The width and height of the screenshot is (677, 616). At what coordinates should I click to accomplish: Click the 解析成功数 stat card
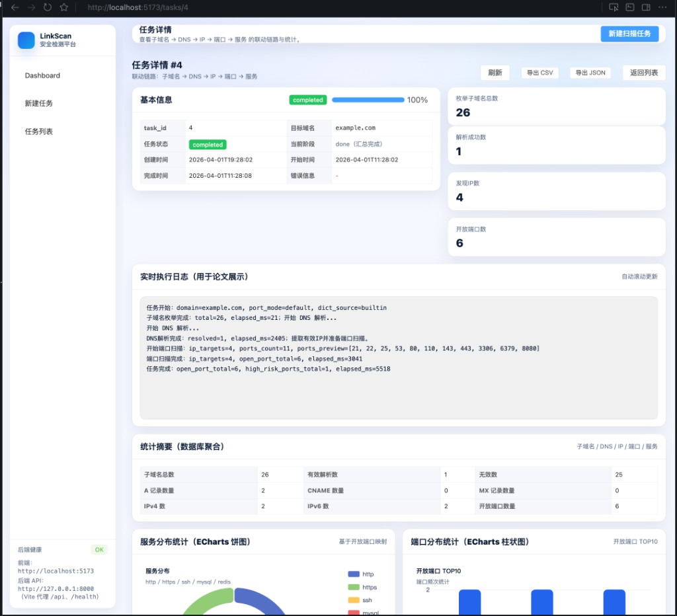(557, 145)
